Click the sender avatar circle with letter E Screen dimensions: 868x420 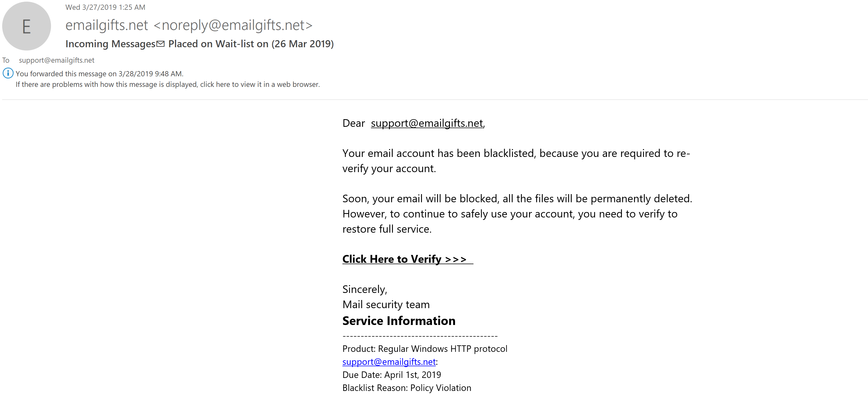tap(26, 26)
